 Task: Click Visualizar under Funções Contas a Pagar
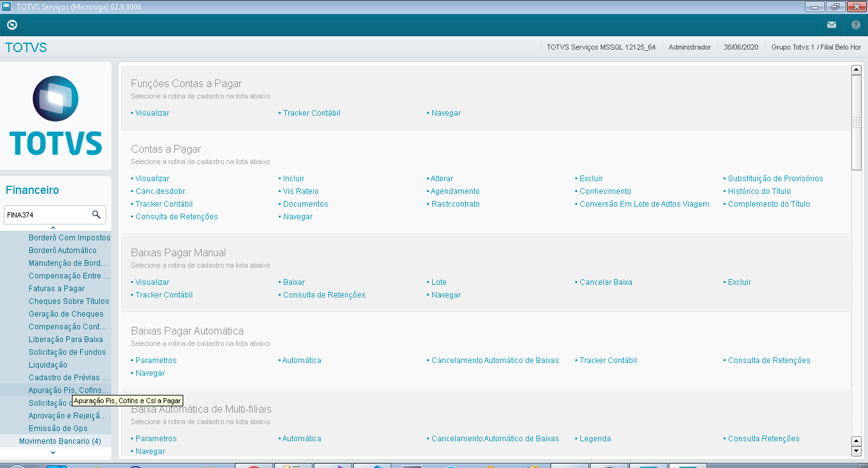click(152, 113)
